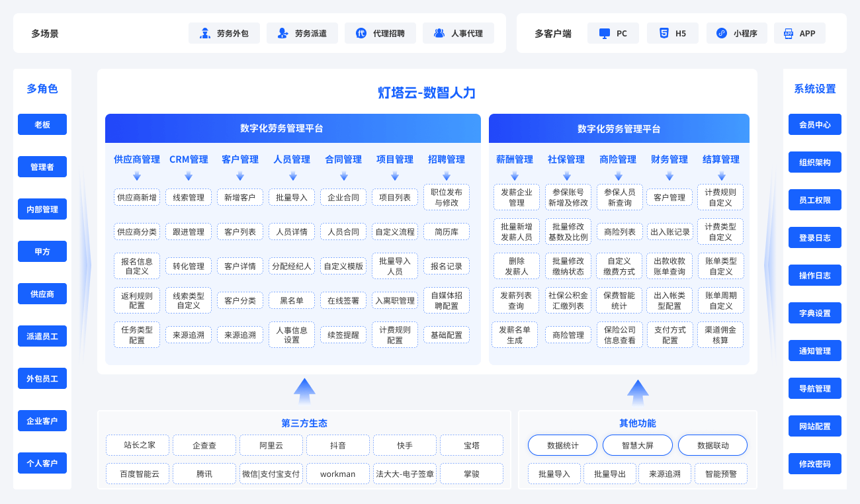The height and width of the screenshot is (504, 860).
Task: Open the 其他功能 section header
Action: coord(638,423)
